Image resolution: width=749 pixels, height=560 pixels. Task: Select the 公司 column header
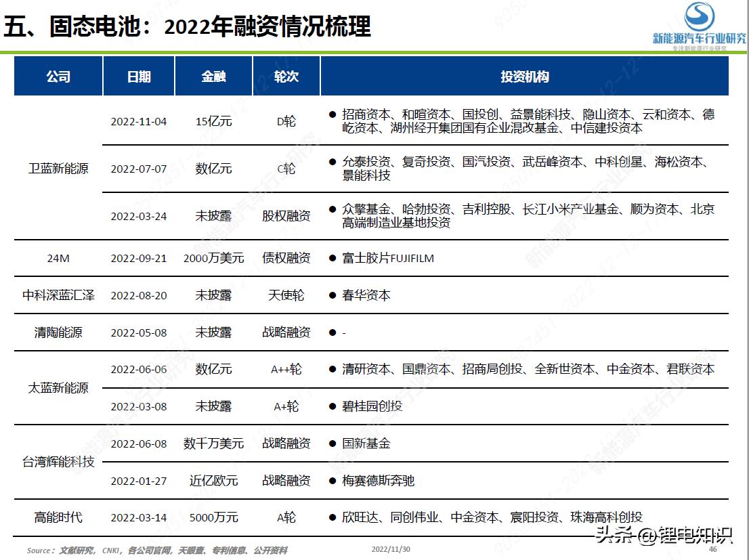[58, 77]
